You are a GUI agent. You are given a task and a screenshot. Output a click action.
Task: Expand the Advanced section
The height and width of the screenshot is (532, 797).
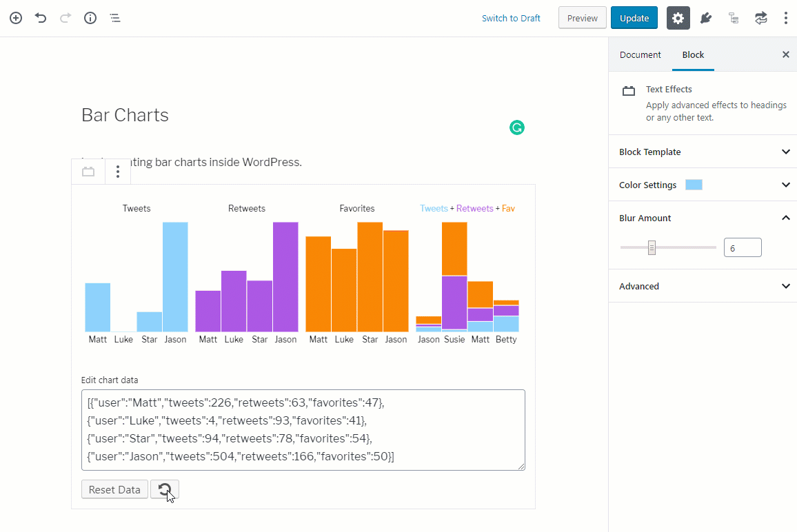click(x=702, y=286)
